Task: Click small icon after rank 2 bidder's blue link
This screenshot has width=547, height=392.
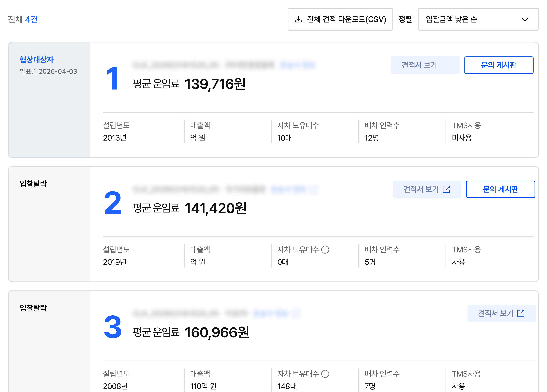Action: [314, 189]
